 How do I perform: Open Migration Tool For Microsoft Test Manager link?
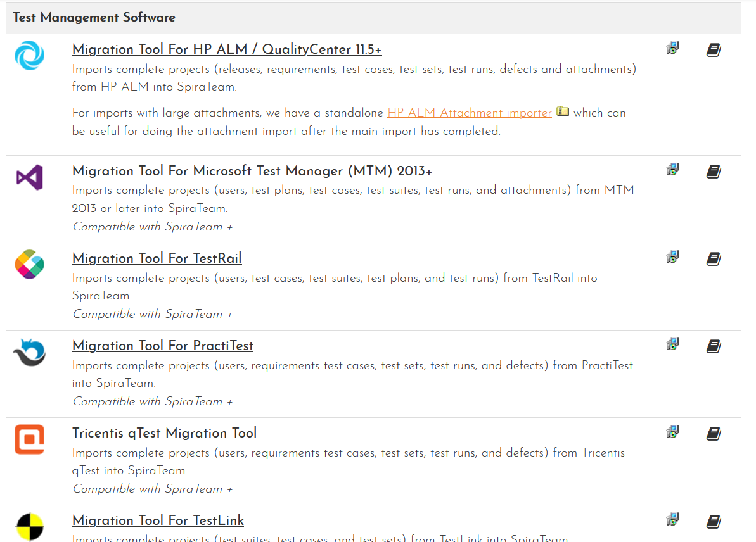click(252, 171)
